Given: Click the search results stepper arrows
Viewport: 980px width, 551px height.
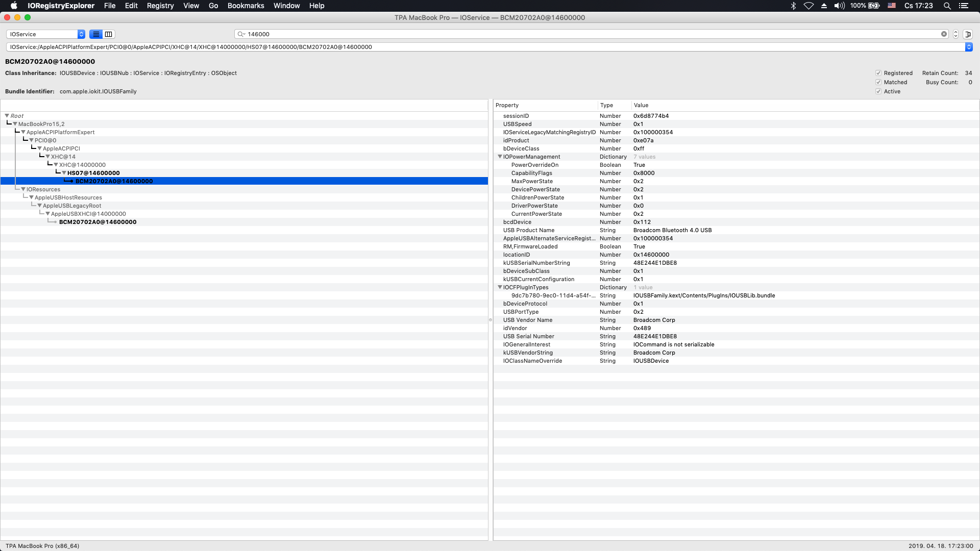Looking at the screenshot, I should click(x=955, y=34).
